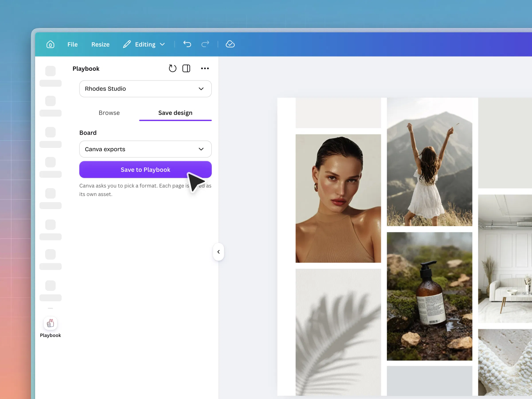
Task: Collapse the side panel with chevron
Action: pyautogui.click(x=218, y=252)
